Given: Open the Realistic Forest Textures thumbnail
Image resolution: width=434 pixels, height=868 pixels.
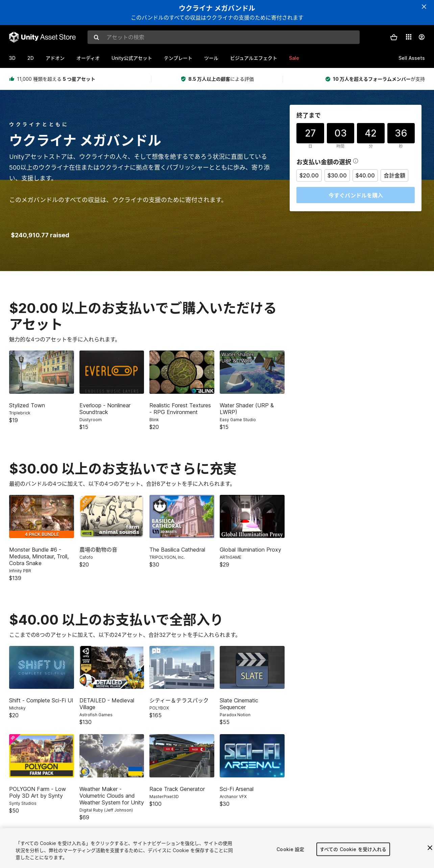Looking at the screenshot, I should [182, 372].
